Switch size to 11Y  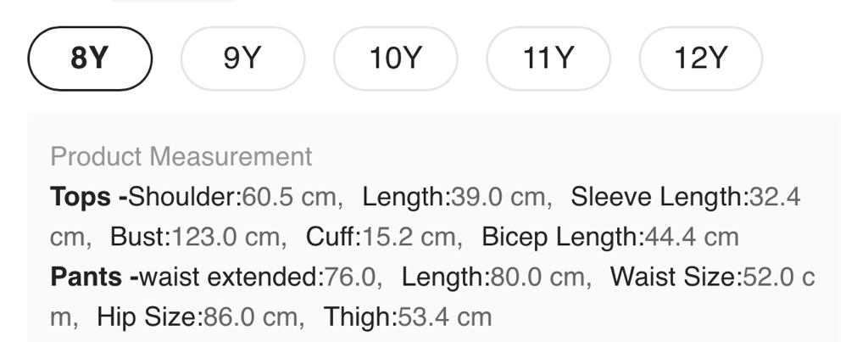pos(548,59)
